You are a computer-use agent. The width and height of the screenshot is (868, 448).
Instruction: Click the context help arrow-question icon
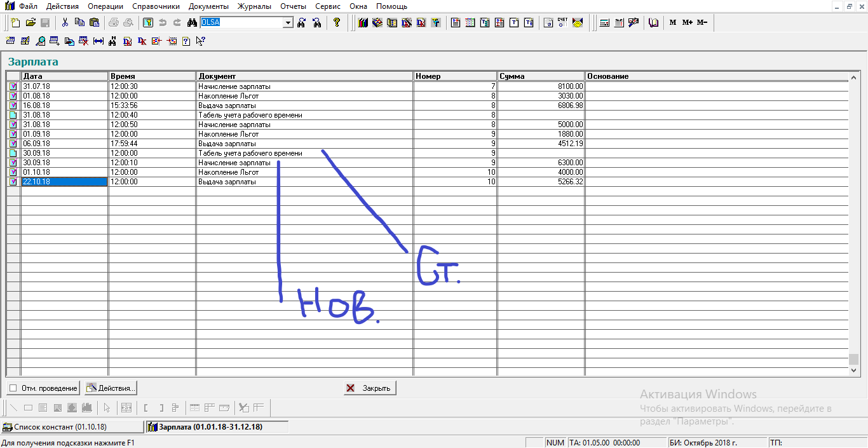[x=200, y=41]
